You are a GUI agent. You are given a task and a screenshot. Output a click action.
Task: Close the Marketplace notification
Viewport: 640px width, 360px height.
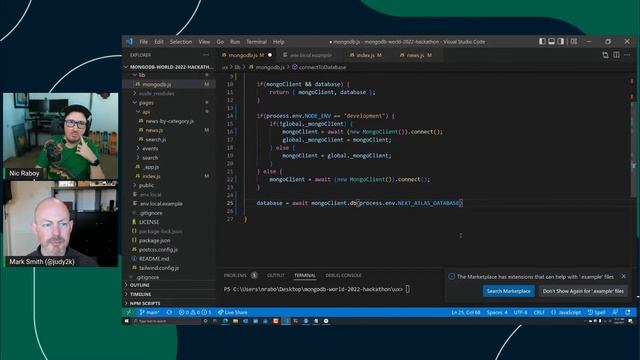(624, 276)
